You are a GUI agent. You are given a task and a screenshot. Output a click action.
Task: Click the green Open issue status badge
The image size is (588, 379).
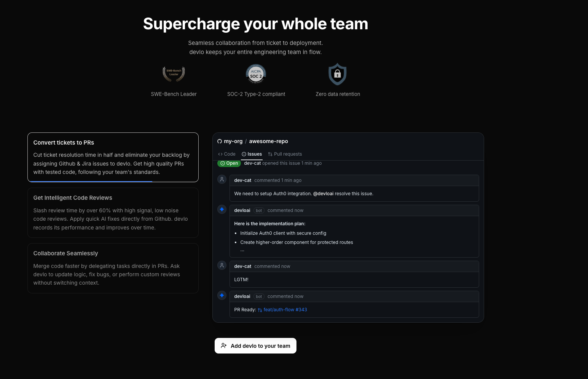229,163
